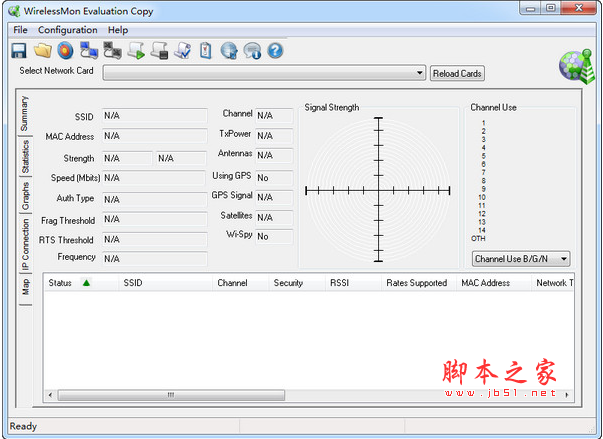Click the Reload Cards button
Image resolution: width=603 pixels, height=439 pixels.
click(457, 73)
